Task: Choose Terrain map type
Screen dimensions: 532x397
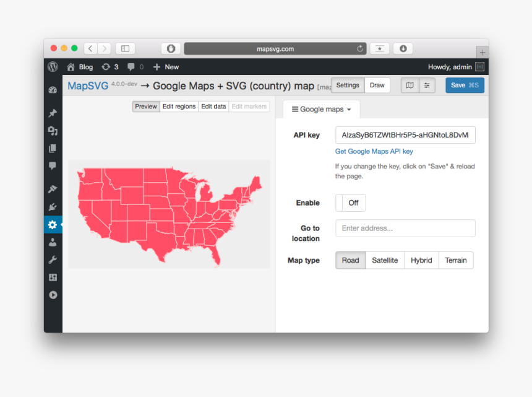Action: click(x=456, y=261)
